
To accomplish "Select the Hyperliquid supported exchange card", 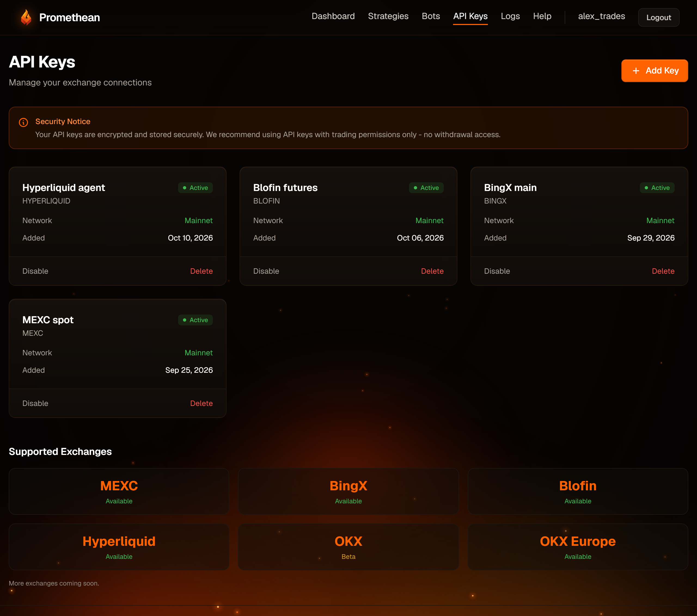I will pyautogui.click(x=119, y=547).
